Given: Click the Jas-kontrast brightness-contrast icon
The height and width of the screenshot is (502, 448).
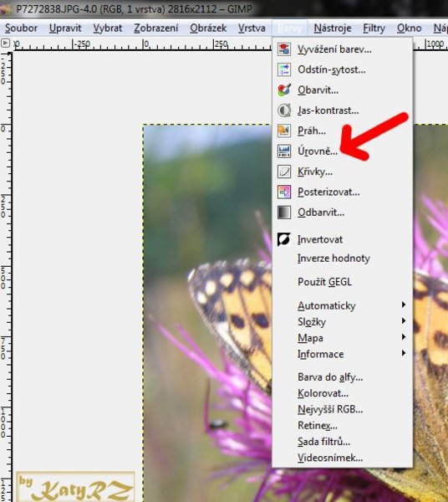Looking at the screenshot, I should pos(284,110).
